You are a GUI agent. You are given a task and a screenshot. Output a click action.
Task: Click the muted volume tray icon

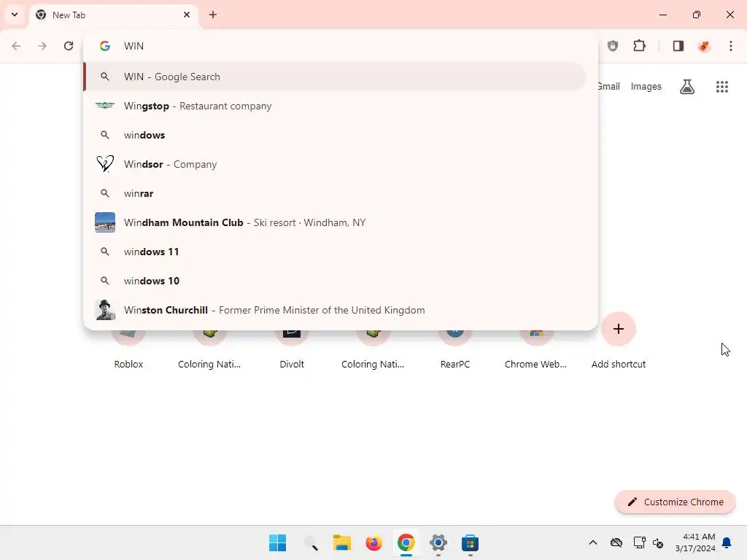pyautogui.click(x=659, y=542)
